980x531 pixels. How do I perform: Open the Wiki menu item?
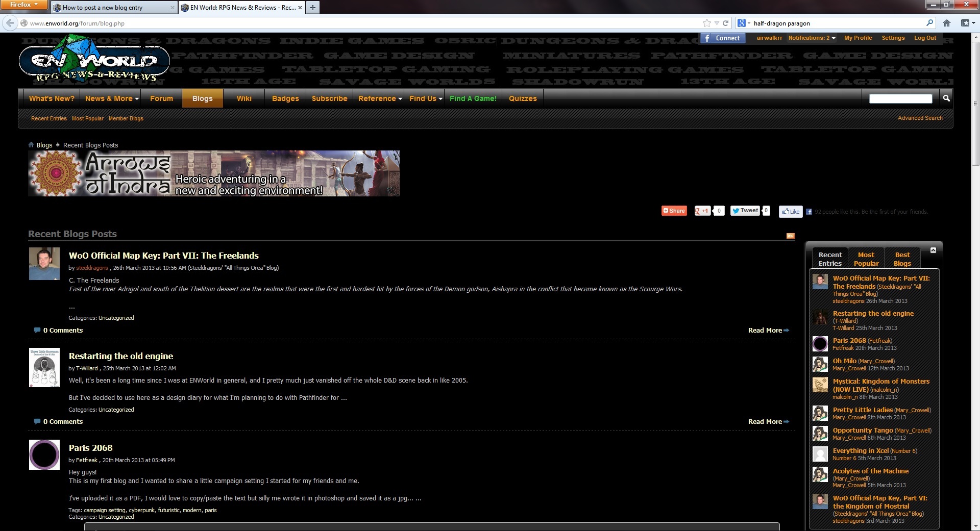pos(244,98)
